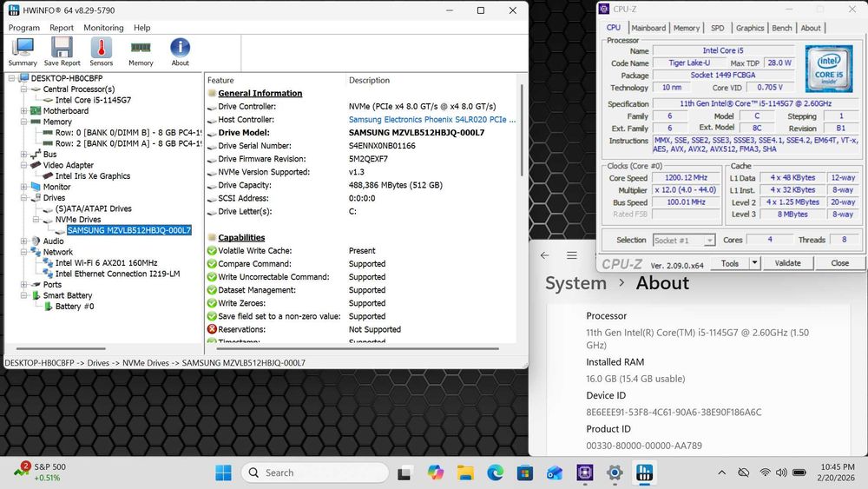The height and width of the screenshot is (489, 868).
Task: Open the hamburger navigation menu in Settings
Action: [x=572, y=255]
